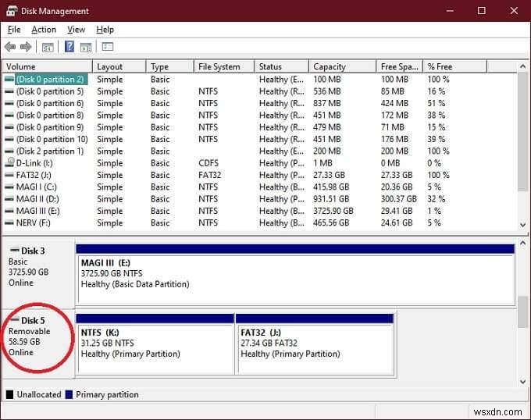Click the 300.37 GB free space cell
This screenshot has height=420, width=531.
[398, 199]
